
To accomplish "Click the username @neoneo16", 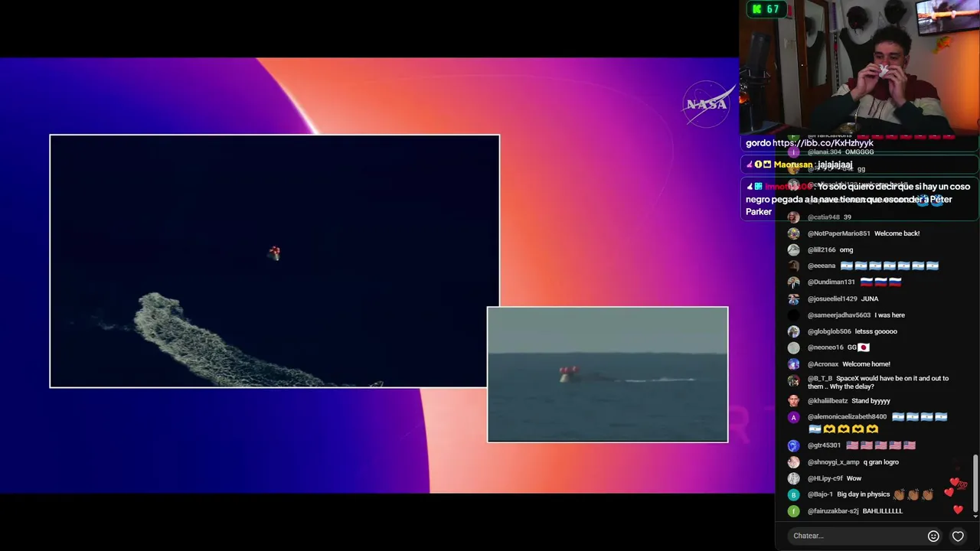I will coord(826,347).
